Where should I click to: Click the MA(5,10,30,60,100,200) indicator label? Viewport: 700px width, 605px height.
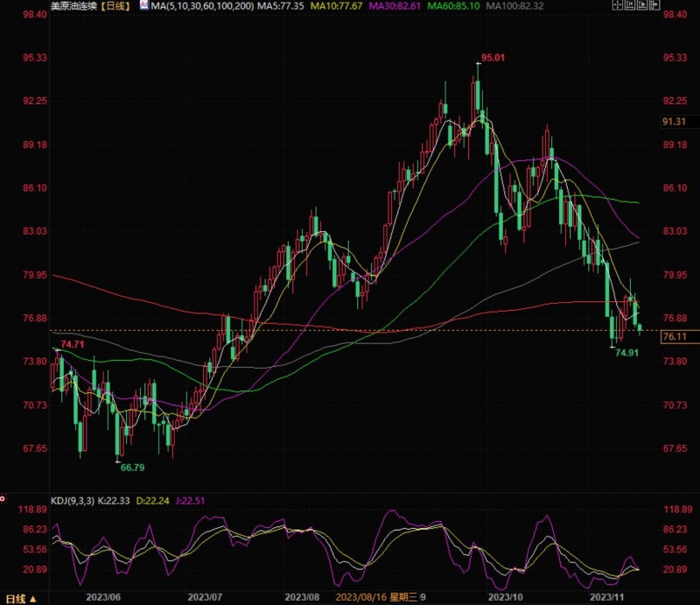(x=202, y=6)
